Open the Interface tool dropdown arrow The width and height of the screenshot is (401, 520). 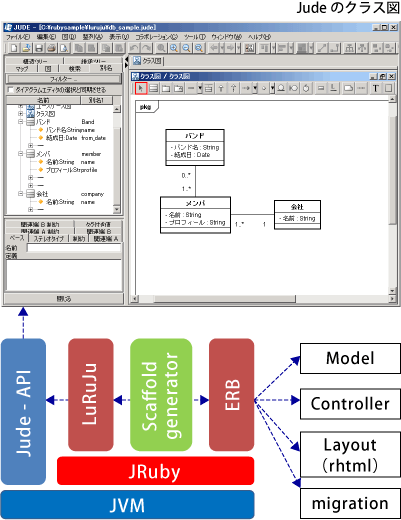pos(272,88)
